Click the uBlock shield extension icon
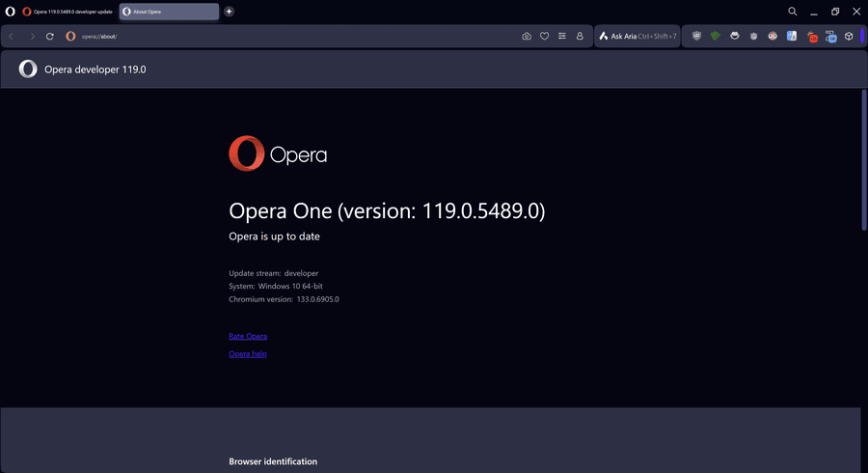 [696, 37]
